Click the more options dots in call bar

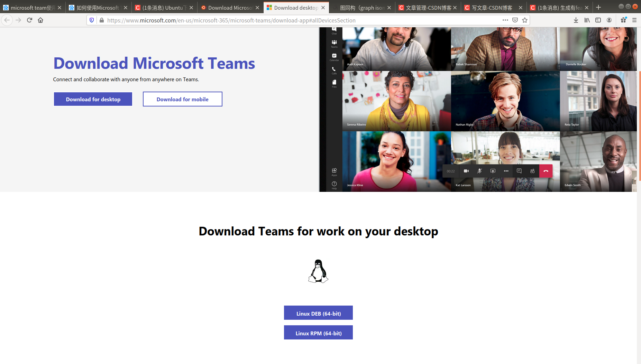tap(506, 171)
